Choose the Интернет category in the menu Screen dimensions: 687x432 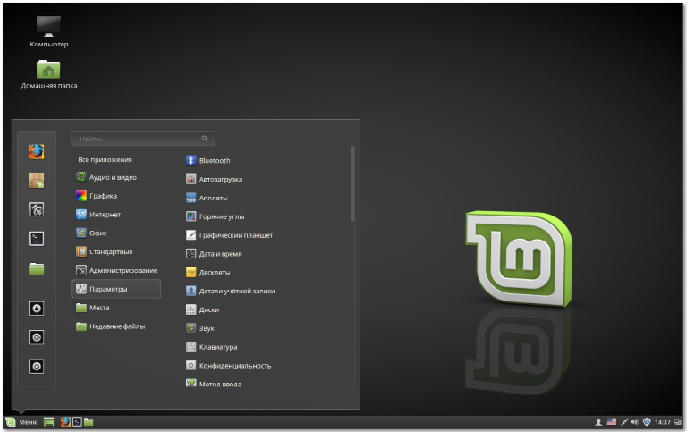[x=105, y=215]
